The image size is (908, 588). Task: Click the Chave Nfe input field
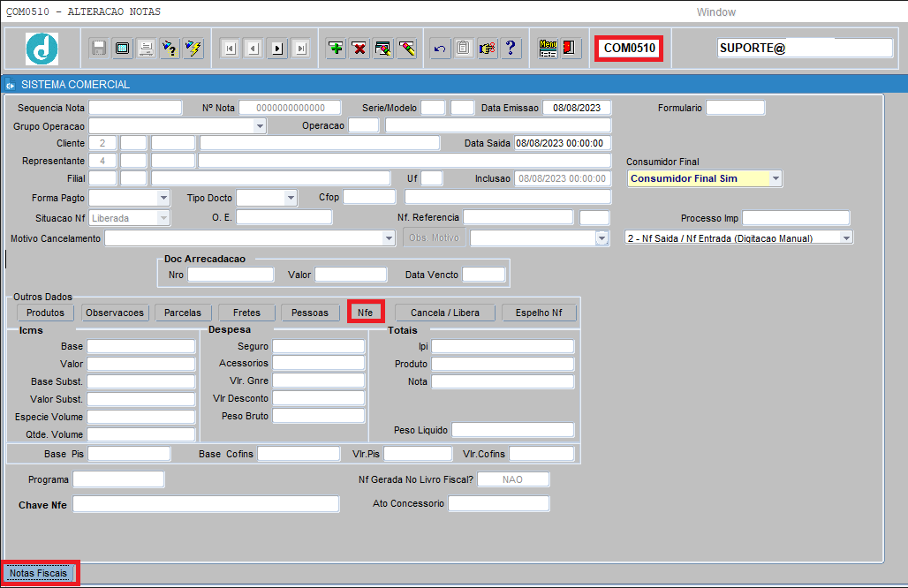tap(206, 504)
